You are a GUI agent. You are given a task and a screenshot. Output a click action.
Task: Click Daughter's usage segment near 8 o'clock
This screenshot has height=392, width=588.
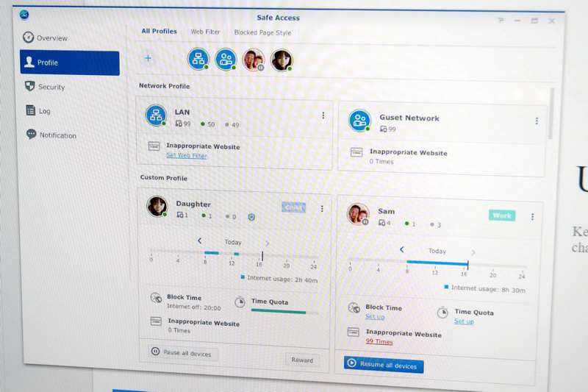[x=212, y=253]
